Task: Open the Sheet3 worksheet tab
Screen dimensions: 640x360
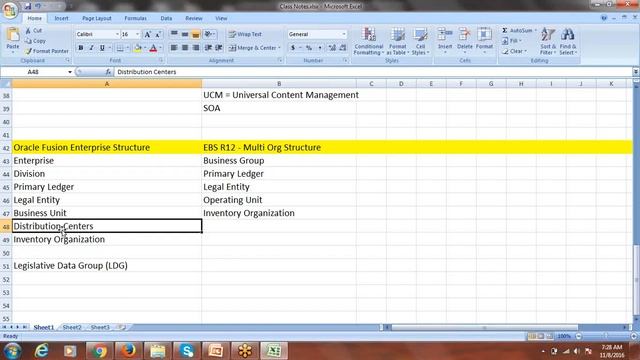Action: click(x=100, y=327)
